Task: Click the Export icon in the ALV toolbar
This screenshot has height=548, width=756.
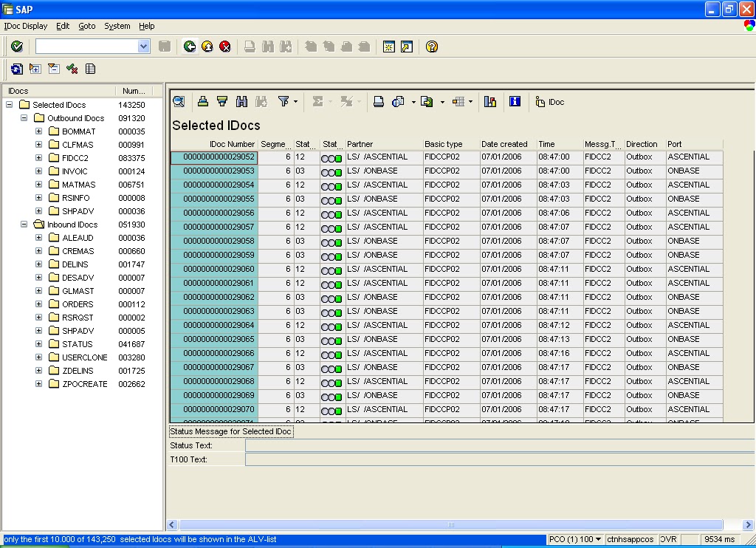Action: (x=427, y=101)
